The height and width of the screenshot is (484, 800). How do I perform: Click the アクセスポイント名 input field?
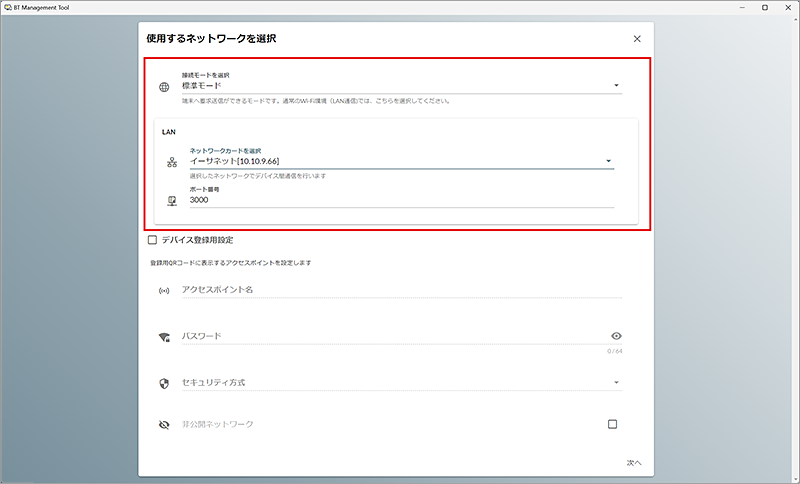(400, 290)
